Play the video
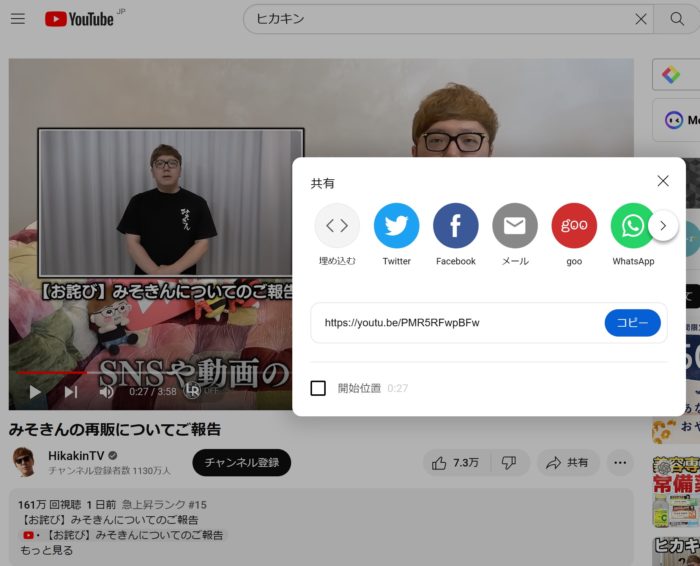 tap(35, 392)
